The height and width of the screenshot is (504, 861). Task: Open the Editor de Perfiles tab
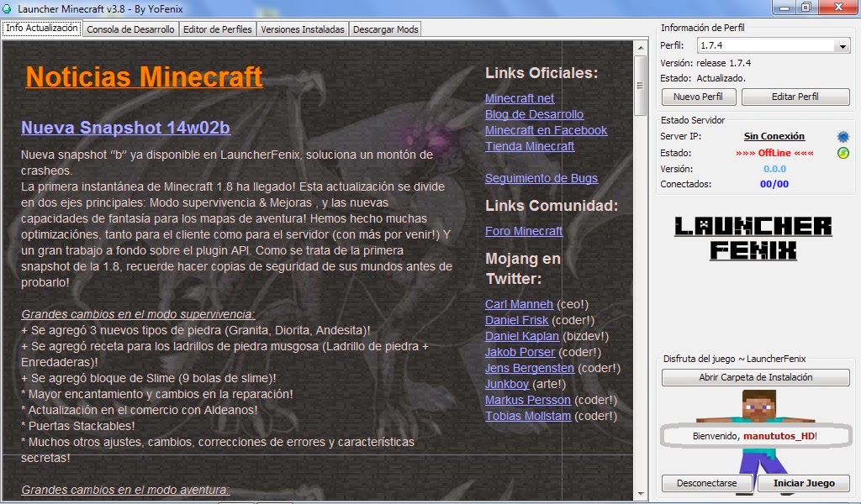click(219, 28)
